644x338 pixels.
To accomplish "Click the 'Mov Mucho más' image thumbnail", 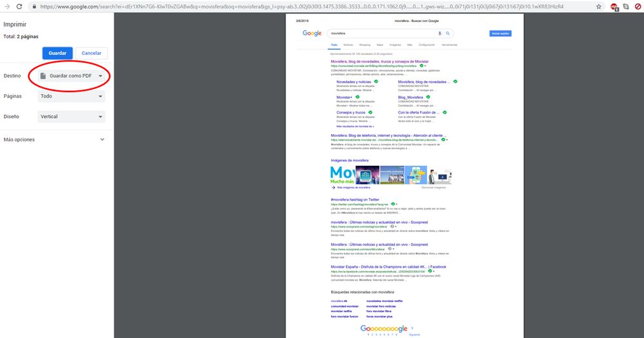I will (x=343, y=175).
